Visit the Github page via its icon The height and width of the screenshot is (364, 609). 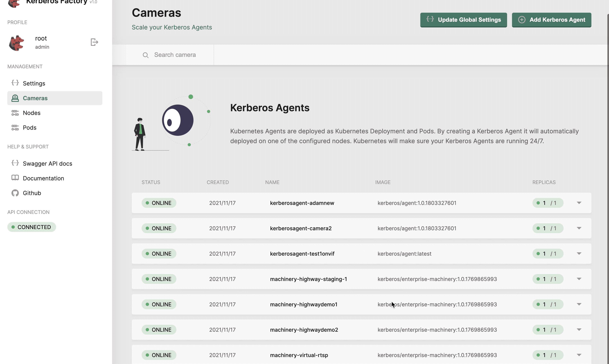[x=15, y=193]
